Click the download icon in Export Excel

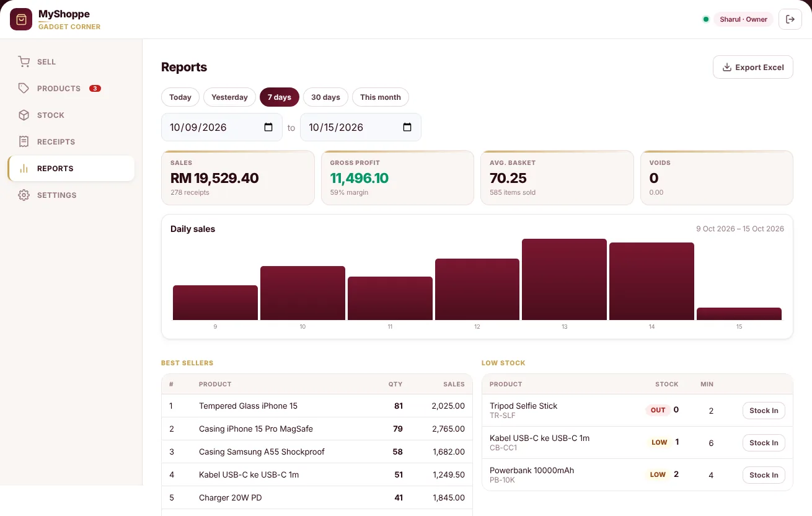pyautogui.click(x=727, y=68)
